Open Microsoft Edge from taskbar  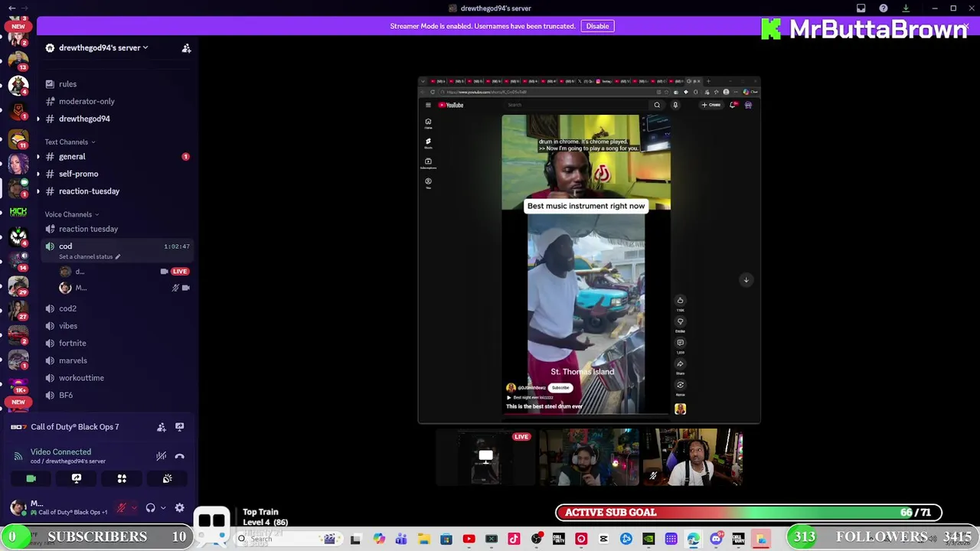point(694,539)
